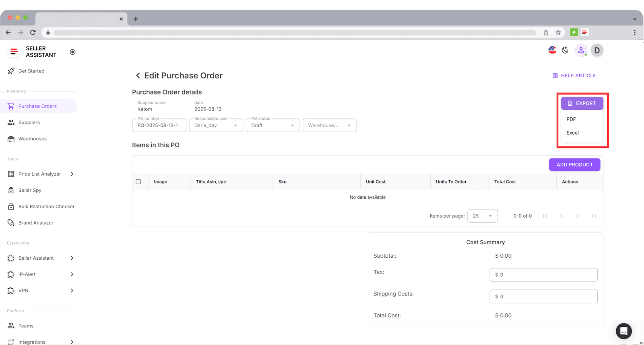
Task: Open the PO status dropdown
Action: point(272,125)
